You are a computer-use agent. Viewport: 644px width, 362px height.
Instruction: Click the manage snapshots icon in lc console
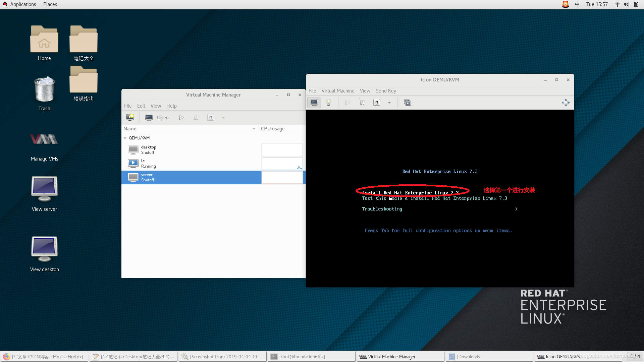[407, 103]
